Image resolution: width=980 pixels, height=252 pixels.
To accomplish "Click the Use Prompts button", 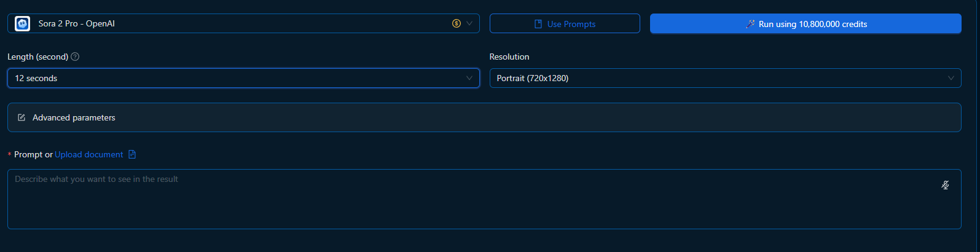I will 565,24.
